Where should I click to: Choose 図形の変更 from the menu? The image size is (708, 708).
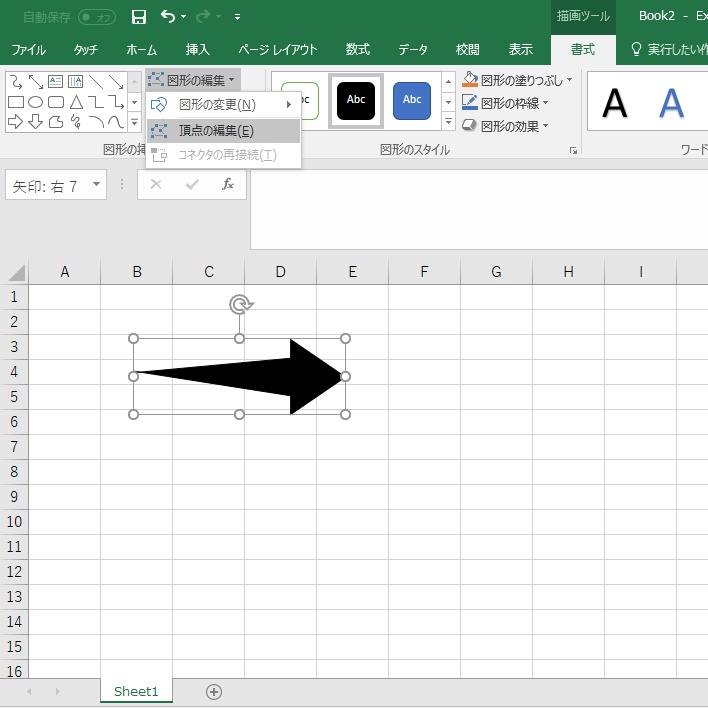pos(224,105)
